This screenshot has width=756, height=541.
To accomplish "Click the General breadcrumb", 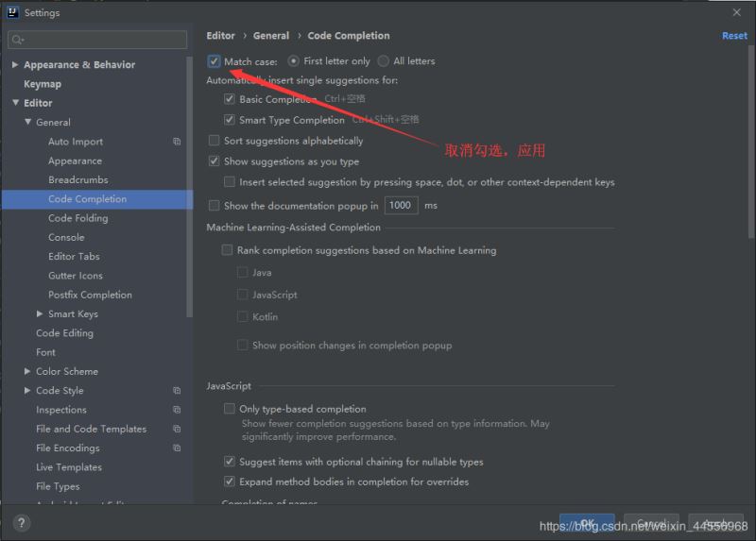I will coord(271,36).
